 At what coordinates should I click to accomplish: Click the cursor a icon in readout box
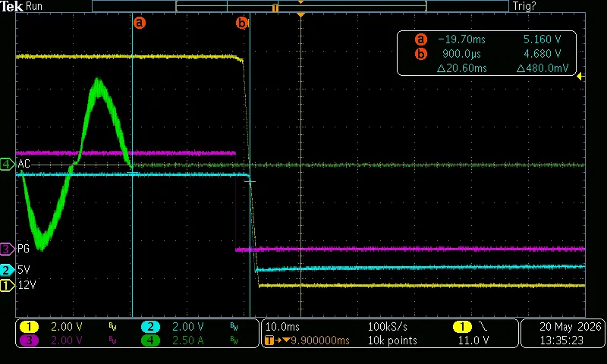pos(421,39)
